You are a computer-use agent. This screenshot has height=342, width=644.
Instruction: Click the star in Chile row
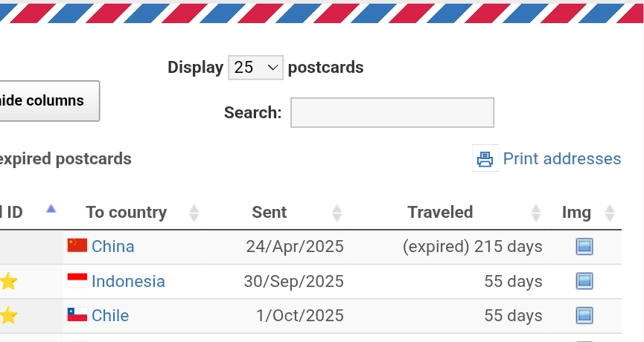[x=8, y=315]
